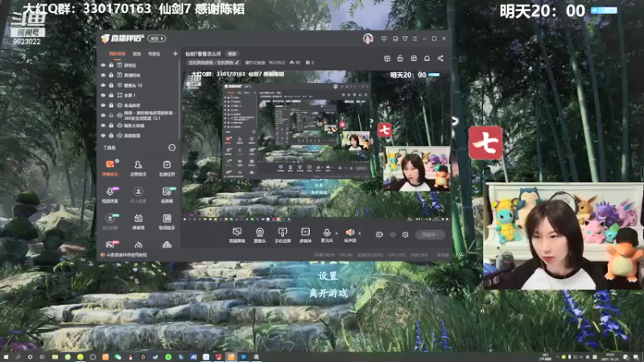
Task: Select the 全屏 1 source row
Action: pos(138,95)
